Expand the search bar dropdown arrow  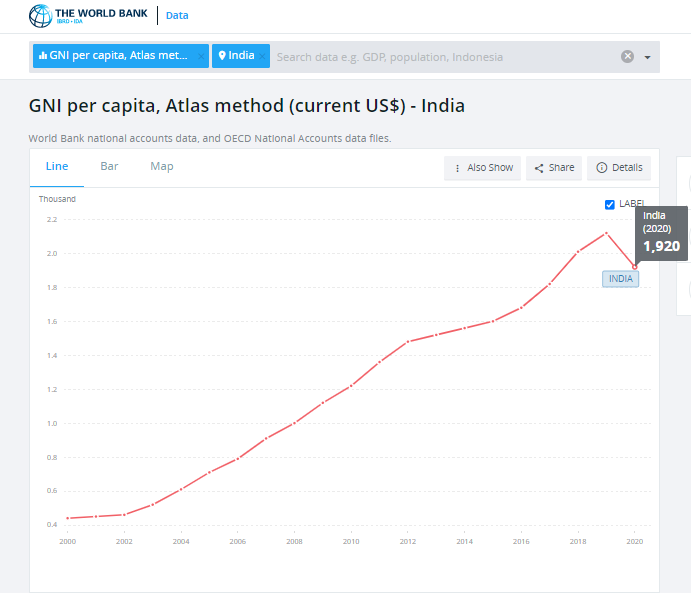647,57
